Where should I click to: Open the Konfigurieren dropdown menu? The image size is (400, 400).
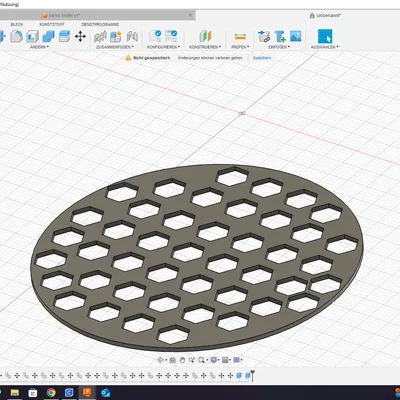click(x=163, y=47)
